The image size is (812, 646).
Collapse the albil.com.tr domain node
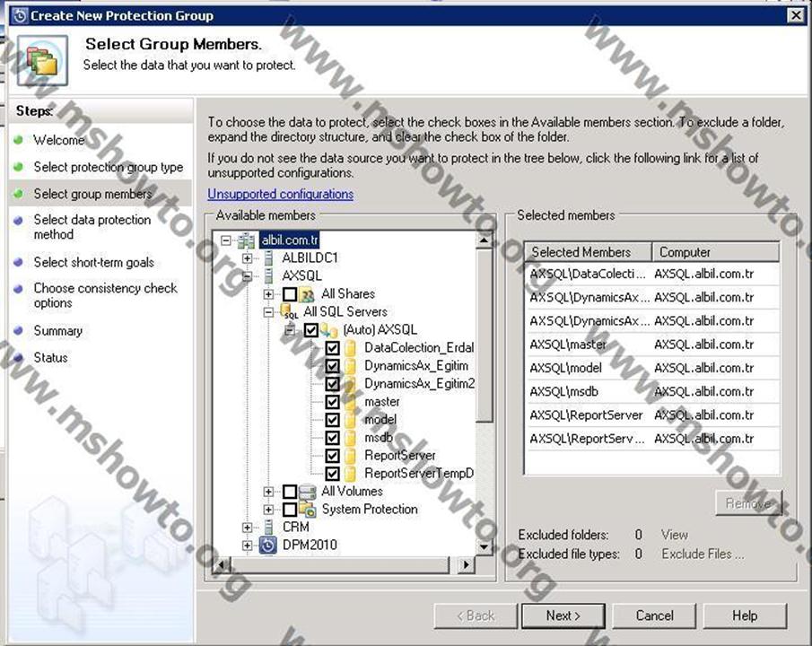[226, 240]
